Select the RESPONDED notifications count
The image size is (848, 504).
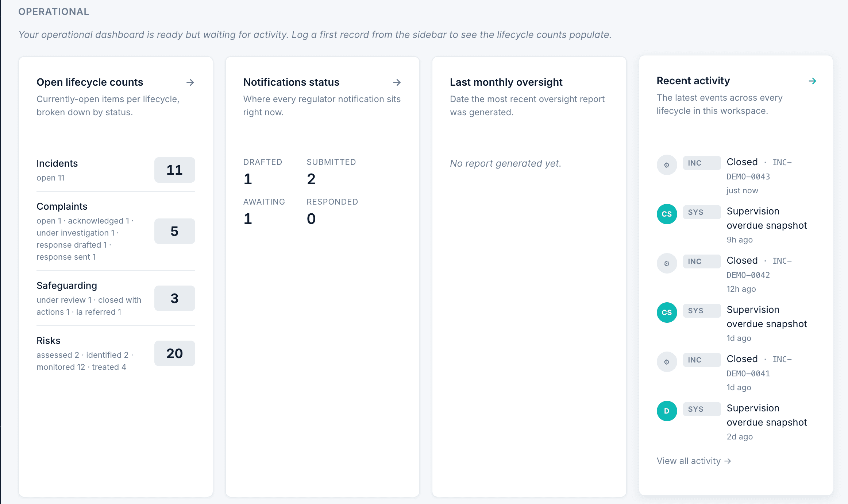tap(311, 219)
